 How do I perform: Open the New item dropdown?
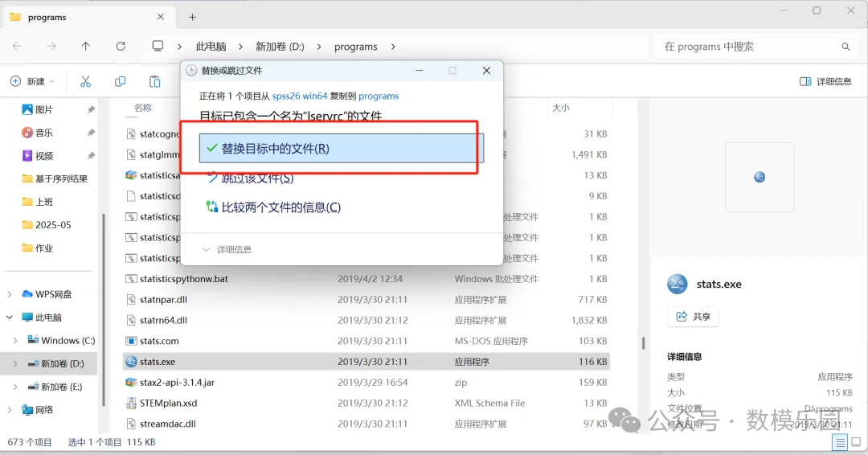click(x=33, y=81)
